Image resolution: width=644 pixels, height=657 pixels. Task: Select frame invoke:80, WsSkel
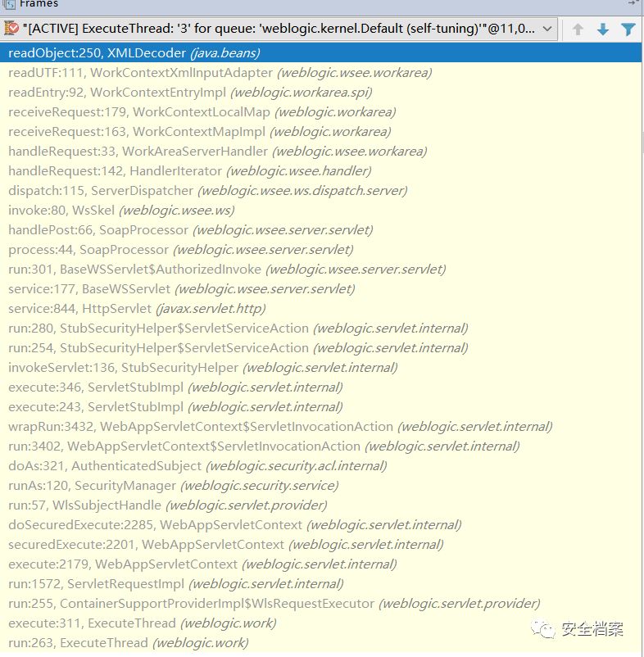click(x=321, y=211)
